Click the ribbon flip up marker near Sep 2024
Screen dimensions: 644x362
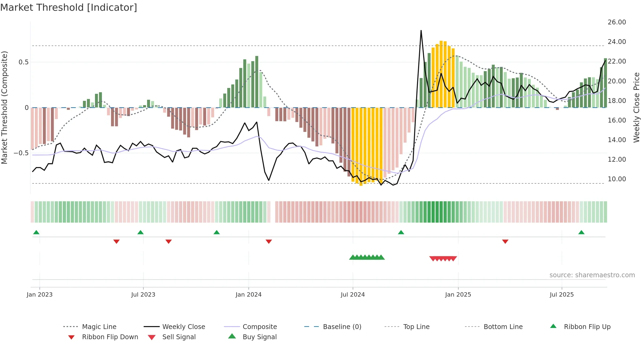pos(401,232)
